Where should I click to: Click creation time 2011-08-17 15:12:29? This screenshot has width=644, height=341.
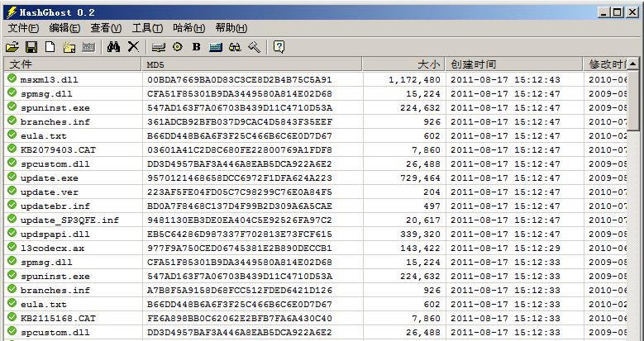click(x=505, y=249)
